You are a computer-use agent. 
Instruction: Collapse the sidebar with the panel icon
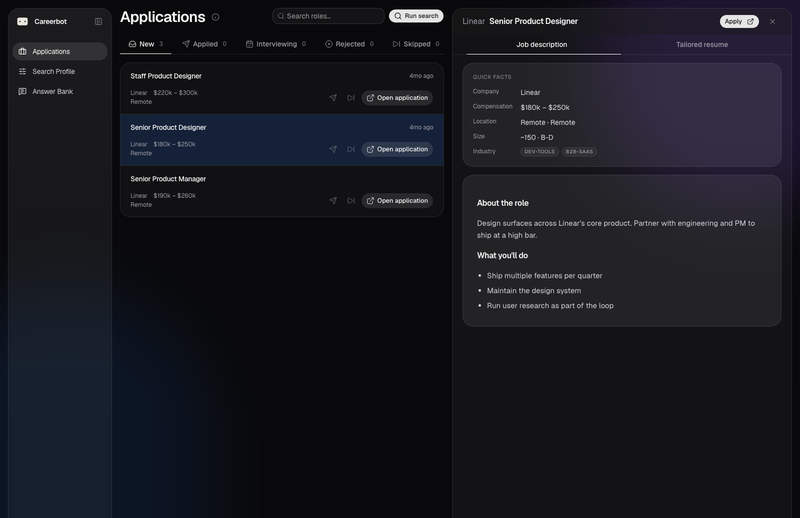[98, 21]
